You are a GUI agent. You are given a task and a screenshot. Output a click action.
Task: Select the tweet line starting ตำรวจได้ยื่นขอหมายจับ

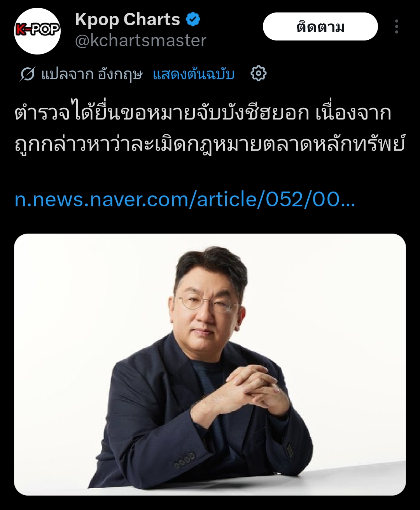pos(203,113)
